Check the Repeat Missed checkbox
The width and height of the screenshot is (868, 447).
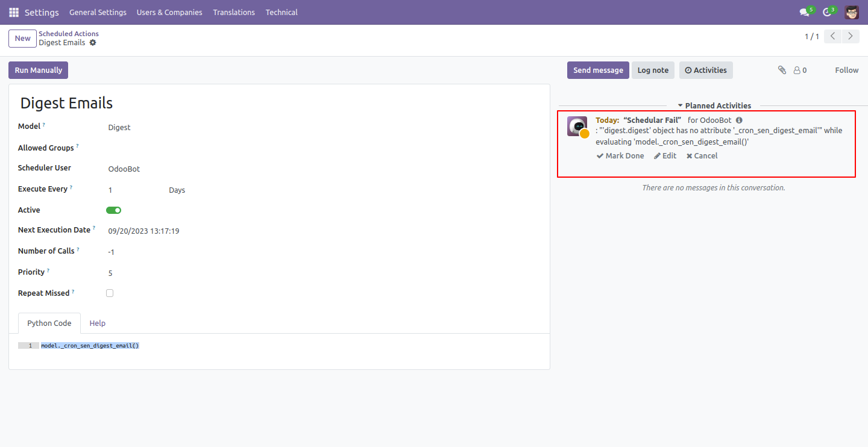[x=110, y=293]
